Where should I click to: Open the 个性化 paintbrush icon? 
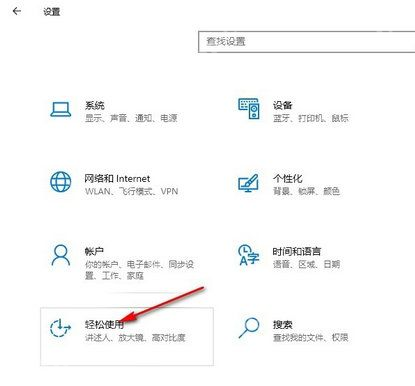[x=248, y=183]
